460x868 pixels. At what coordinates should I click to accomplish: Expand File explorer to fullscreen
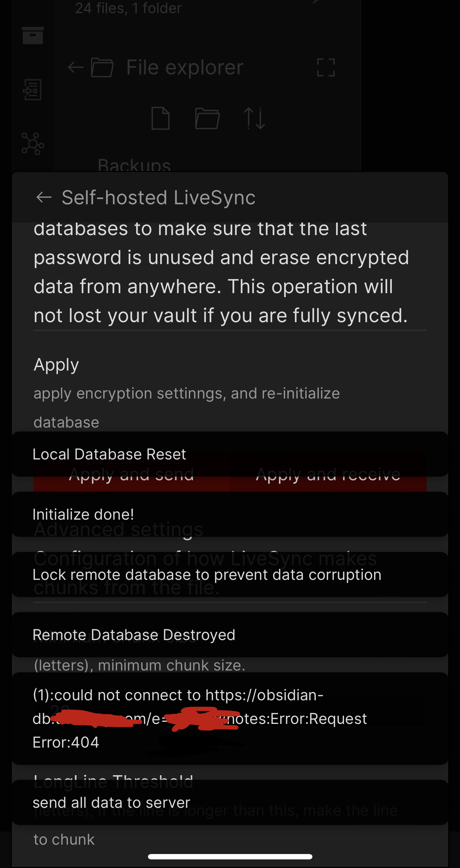325,67
